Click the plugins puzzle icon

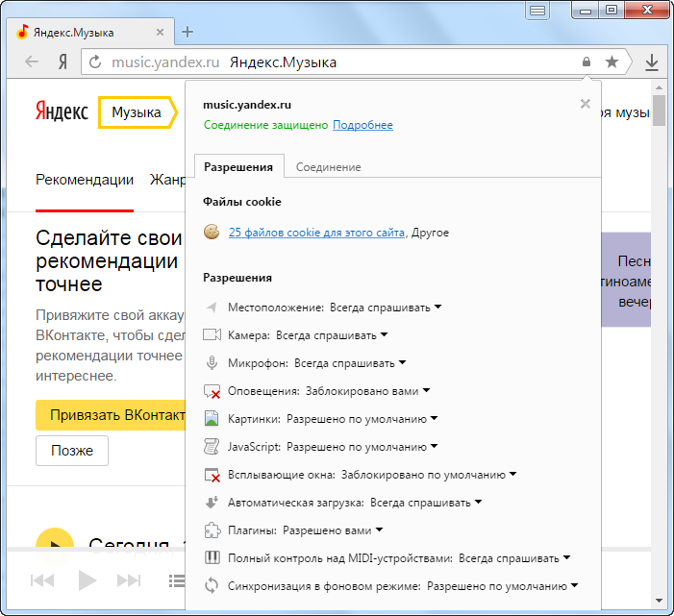click(212, 530)
